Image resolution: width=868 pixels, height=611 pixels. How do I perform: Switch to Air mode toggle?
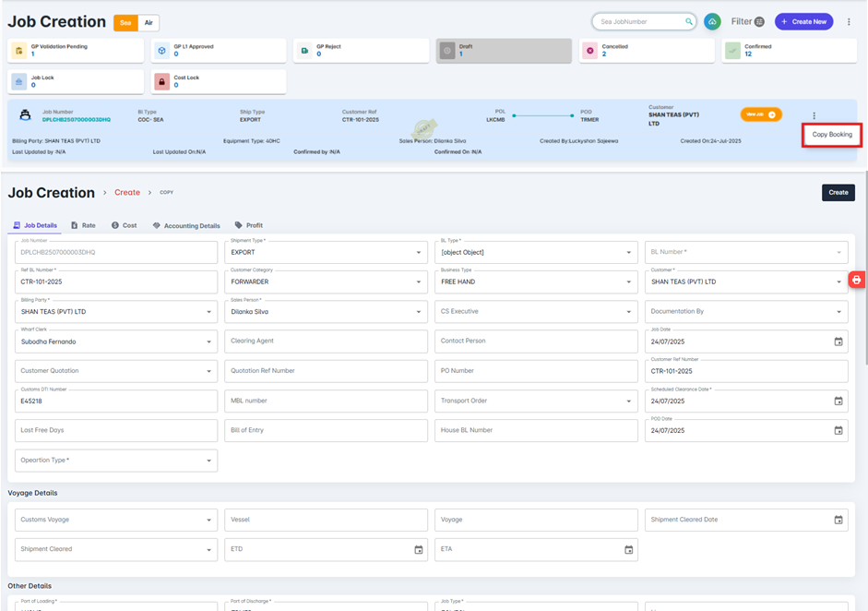[149, 22]
